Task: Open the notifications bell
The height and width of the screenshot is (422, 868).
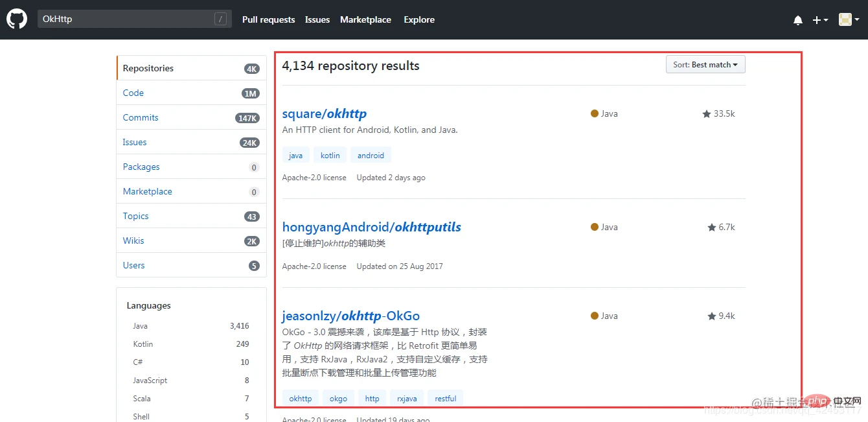Action: tap(797, 20)
